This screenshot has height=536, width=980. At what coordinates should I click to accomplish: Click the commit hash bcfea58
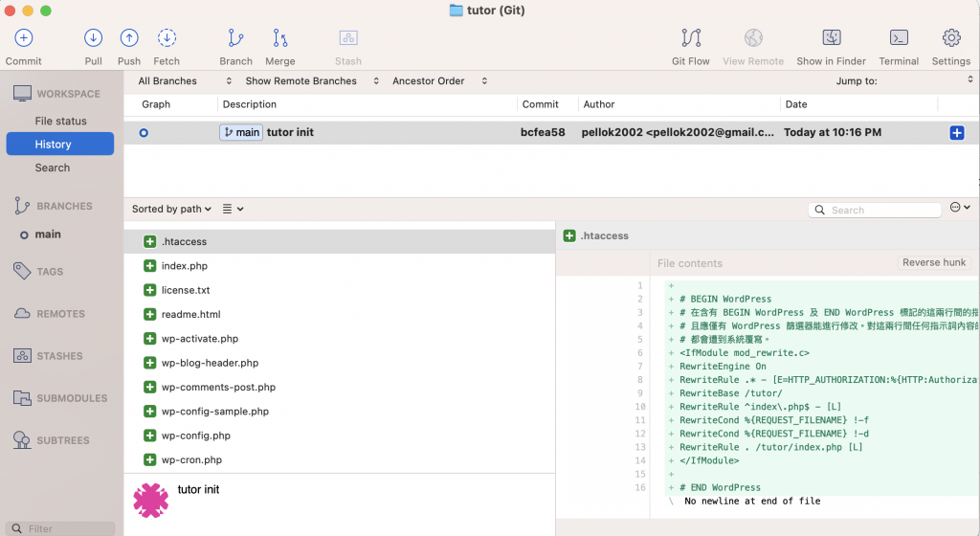click(x=543, y=132)
